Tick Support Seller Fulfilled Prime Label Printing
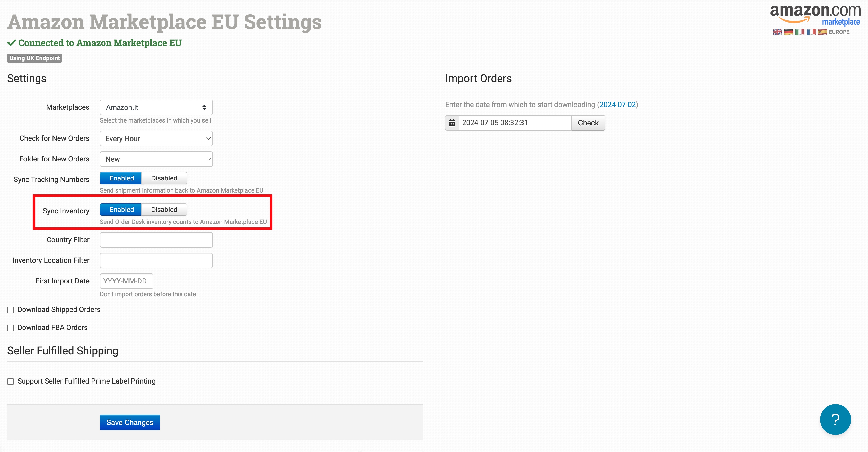868x452 pixels. coord(11,381)
